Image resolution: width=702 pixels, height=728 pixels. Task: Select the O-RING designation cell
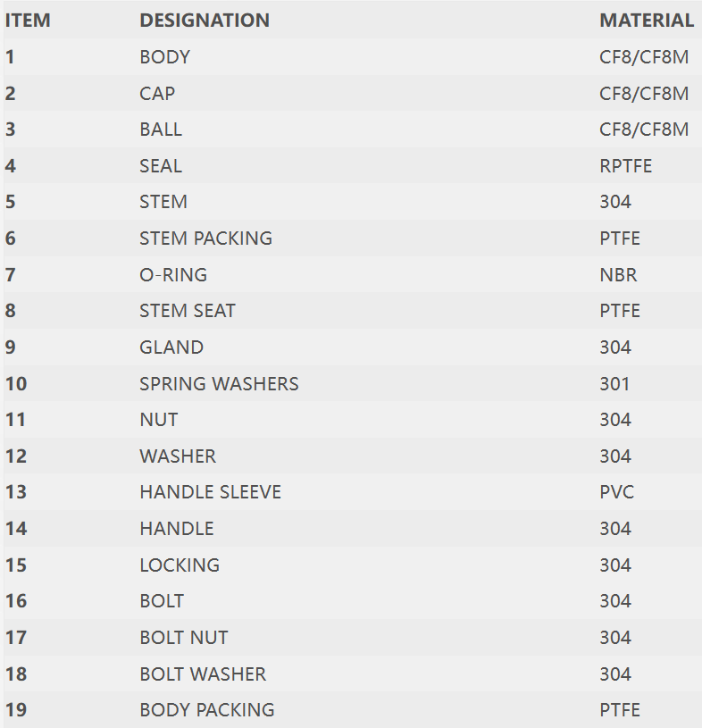(173, 275)
